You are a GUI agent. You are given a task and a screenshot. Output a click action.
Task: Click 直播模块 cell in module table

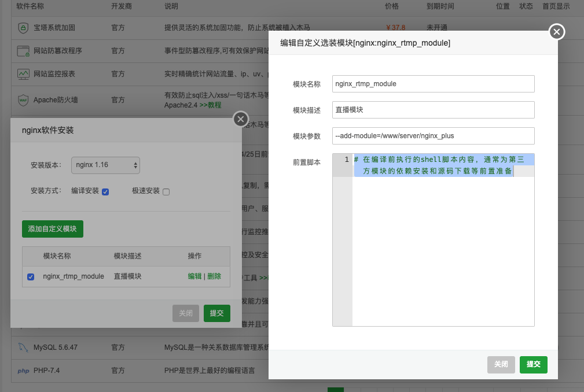tap(127, 276)
